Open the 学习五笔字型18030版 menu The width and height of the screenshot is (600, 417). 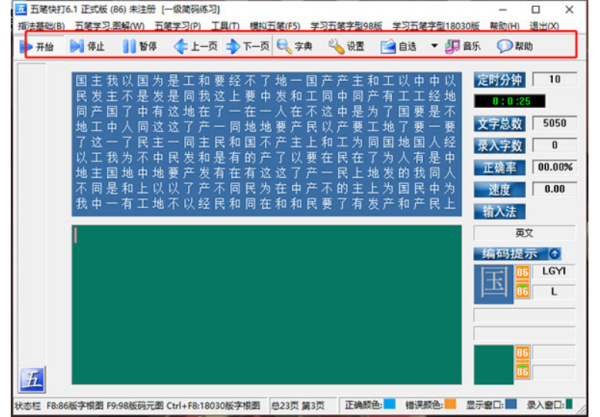436,26
